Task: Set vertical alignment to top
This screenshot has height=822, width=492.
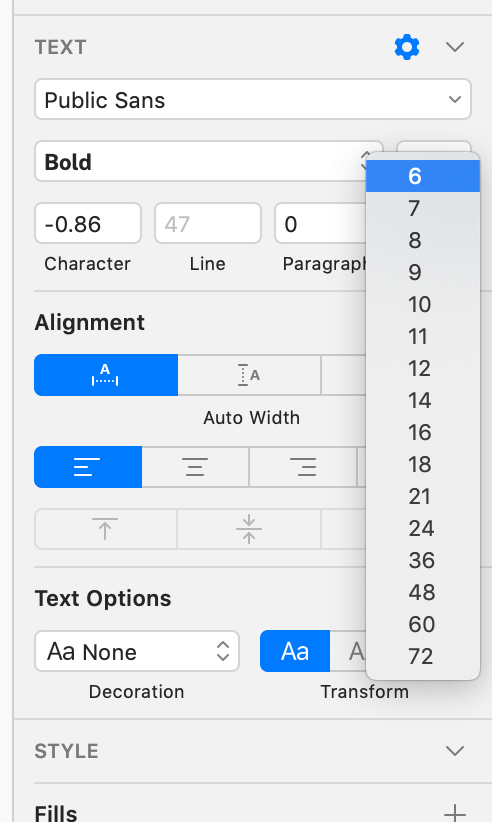Action: coord(105,529)
